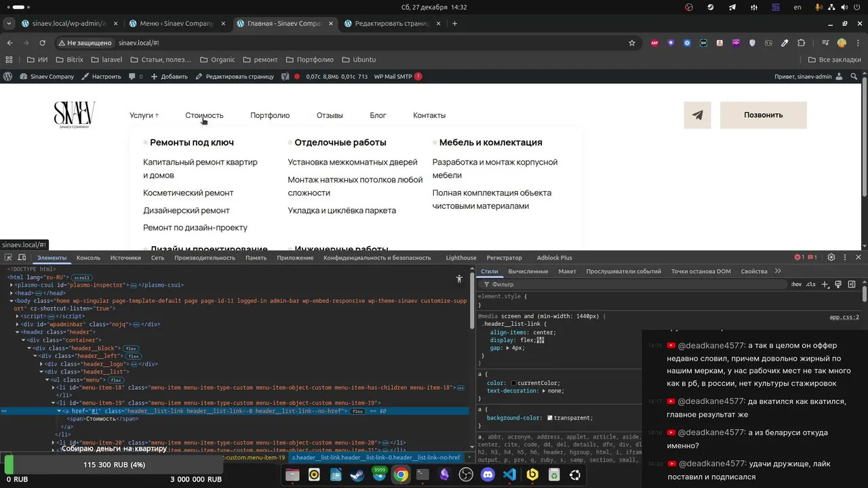Viewport: 868px width, 488px height.
Task: Activate the DevTools element picker icon
Action: click(8, 258)
